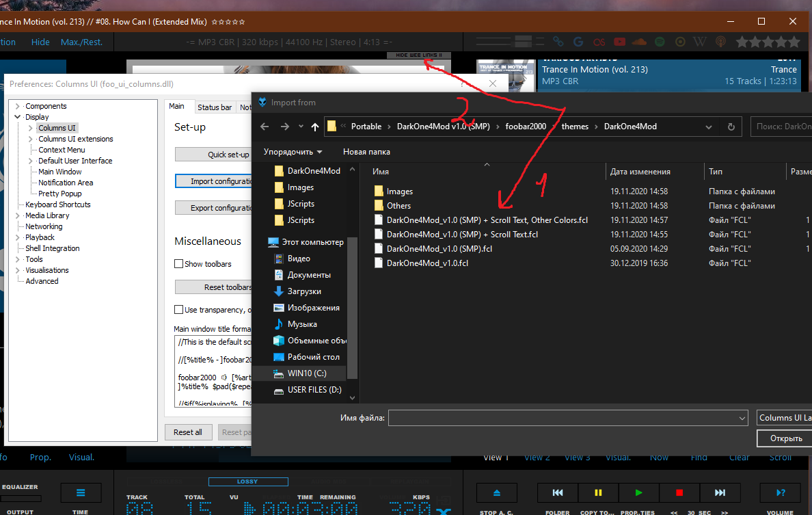Click the eject/open button in the player

click(x=497, y=492)
